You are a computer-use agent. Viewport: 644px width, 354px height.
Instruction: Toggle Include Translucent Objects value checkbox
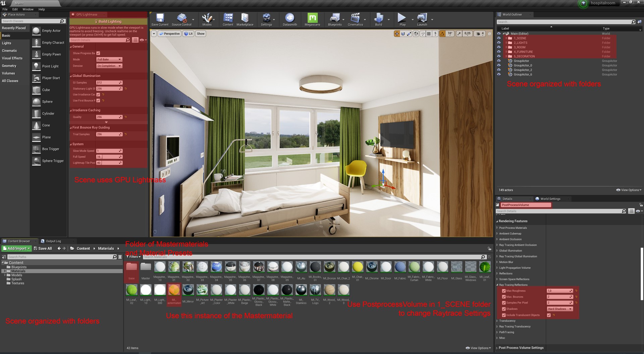[549, 315]
